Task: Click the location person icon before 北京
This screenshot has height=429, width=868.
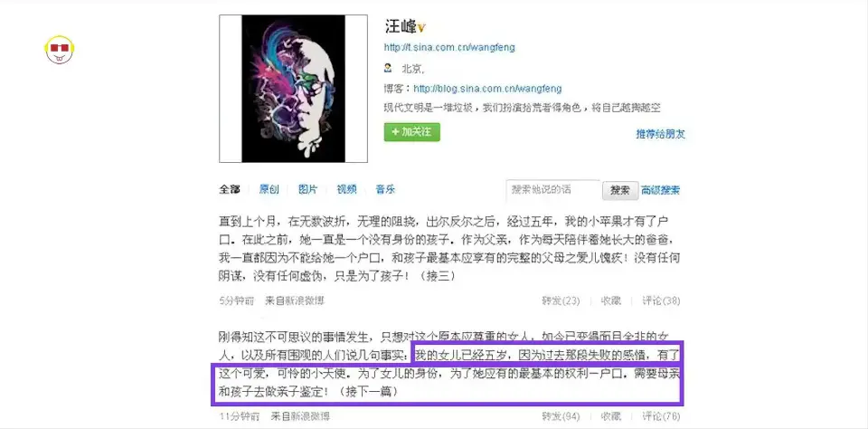Action: pyautogui.click(x=388, y=69)
